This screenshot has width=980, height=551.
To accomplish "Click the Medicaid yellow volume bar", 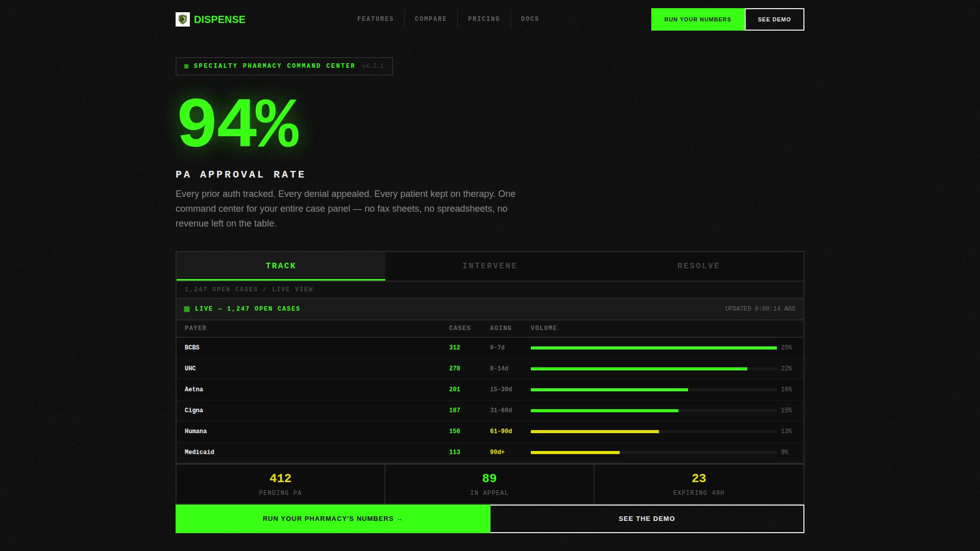I will point(575,453).
